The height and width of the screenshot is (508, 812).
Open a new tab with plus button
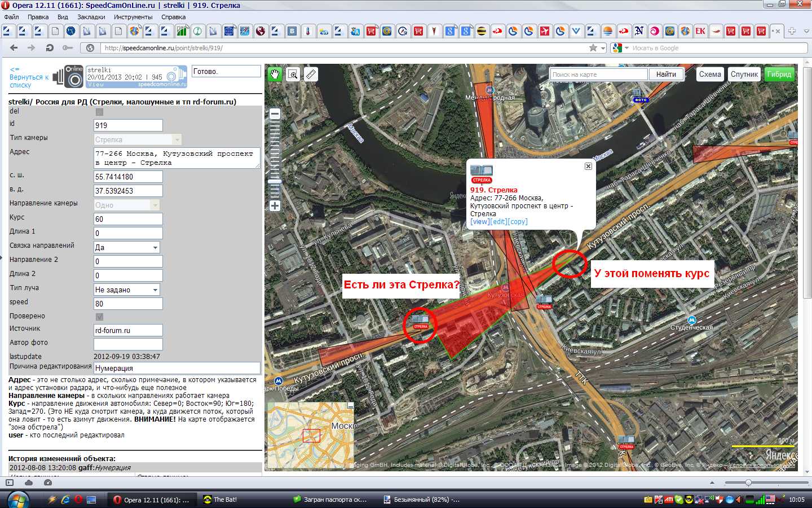coord(792,31)
